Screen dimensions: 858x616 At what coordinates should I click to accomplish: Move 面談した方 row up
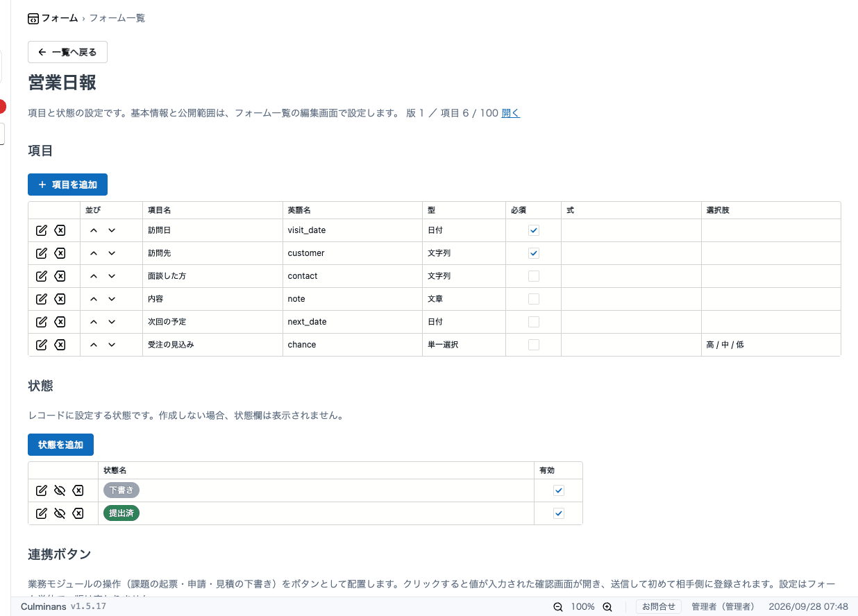coord(94,276)
